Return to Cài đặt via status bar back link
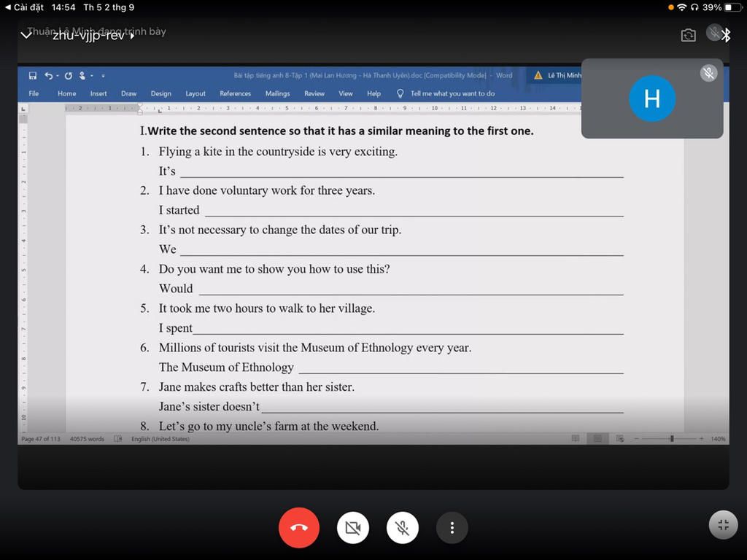 (x=24, y=7)
